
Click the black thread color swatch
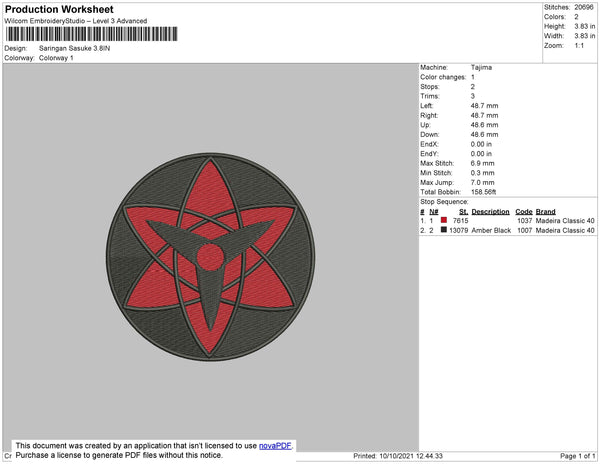click(x=443, y=230)
